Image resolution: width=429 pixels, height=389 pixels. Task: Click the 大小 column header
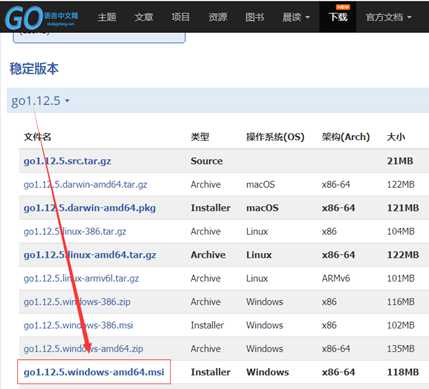point(396,137)
